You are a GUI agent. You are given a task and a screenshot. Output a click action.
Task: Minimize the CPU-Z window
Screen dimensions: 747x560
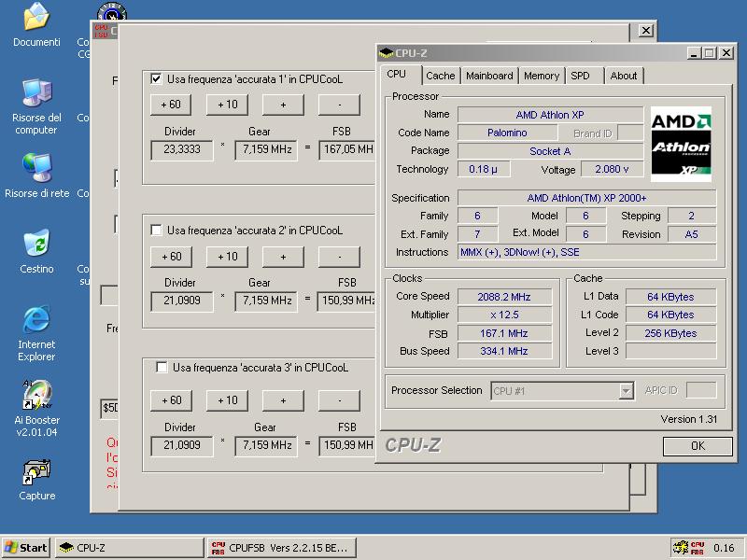tap(694, 53)
